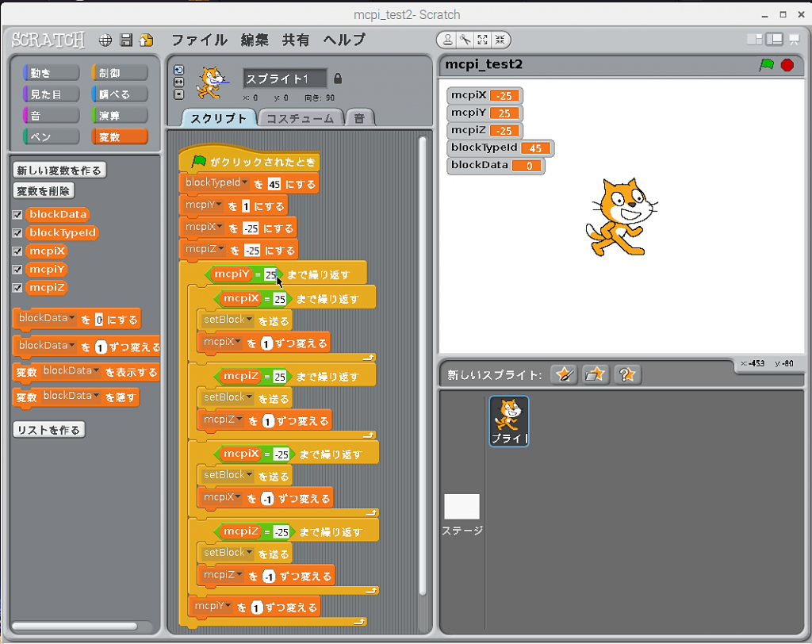Switch to the 音 tab beside コスチューム
812x644 pixels.
(x=359, y=118)
